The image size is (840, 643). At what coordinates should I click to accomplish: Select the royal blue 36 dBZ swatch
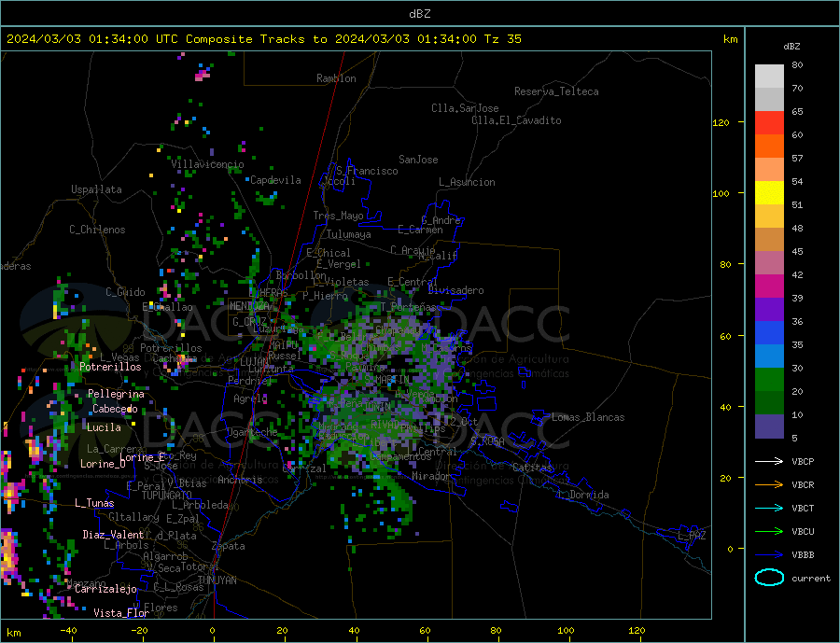point(769,333)
